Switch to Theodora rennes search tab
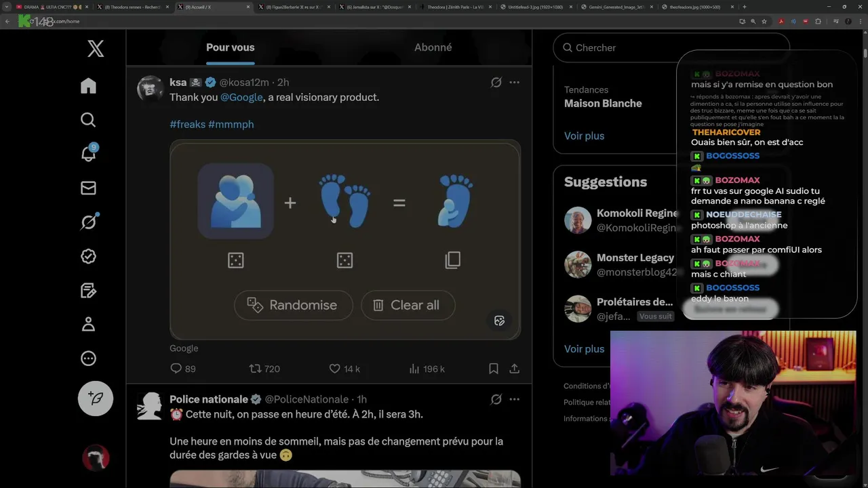The height and width of the screenshot is (488, 868). click(x=133, y=7)
